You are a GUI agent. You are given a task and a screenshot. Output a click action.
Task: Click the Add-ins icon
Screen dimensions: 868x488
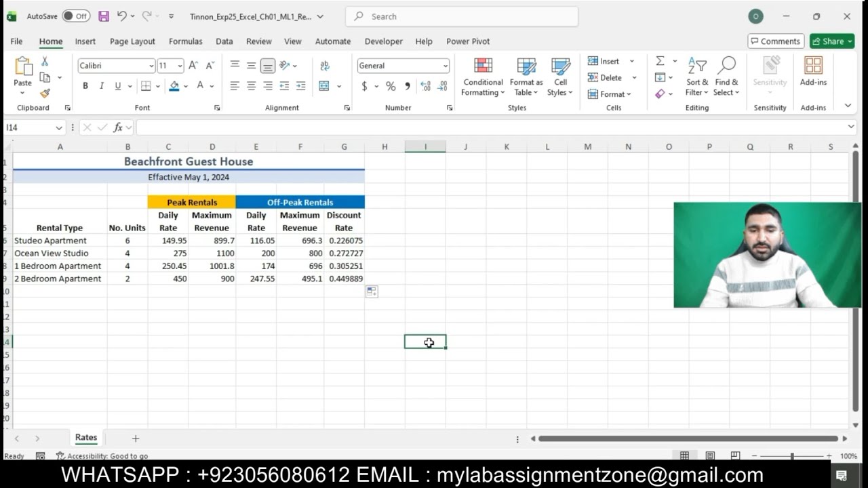[x=813, y=71]
